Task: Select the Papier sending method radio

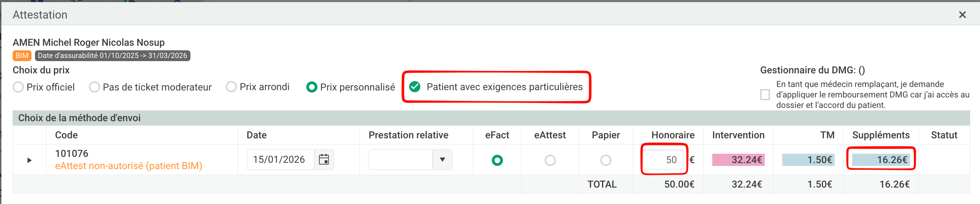Action: [605, 160]
